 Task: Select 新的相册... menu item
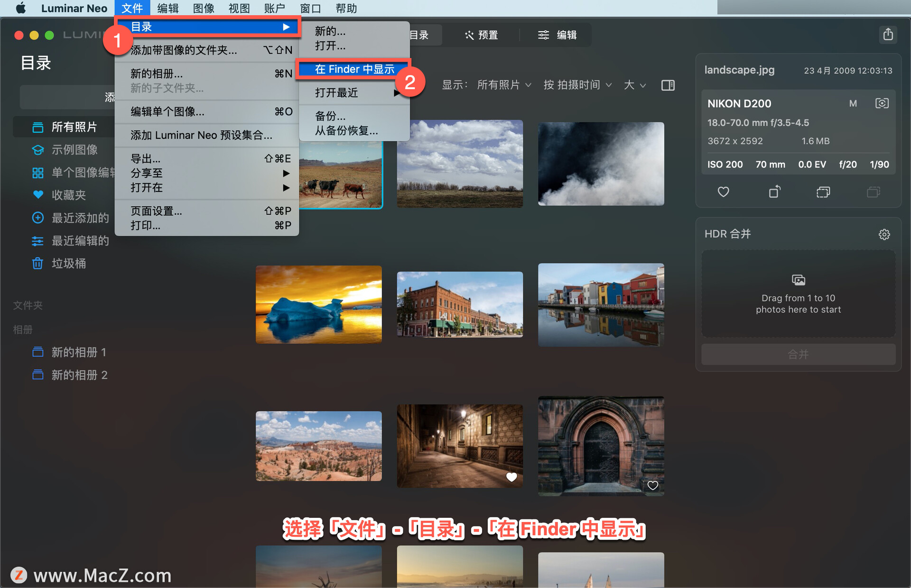coord(207,73)
